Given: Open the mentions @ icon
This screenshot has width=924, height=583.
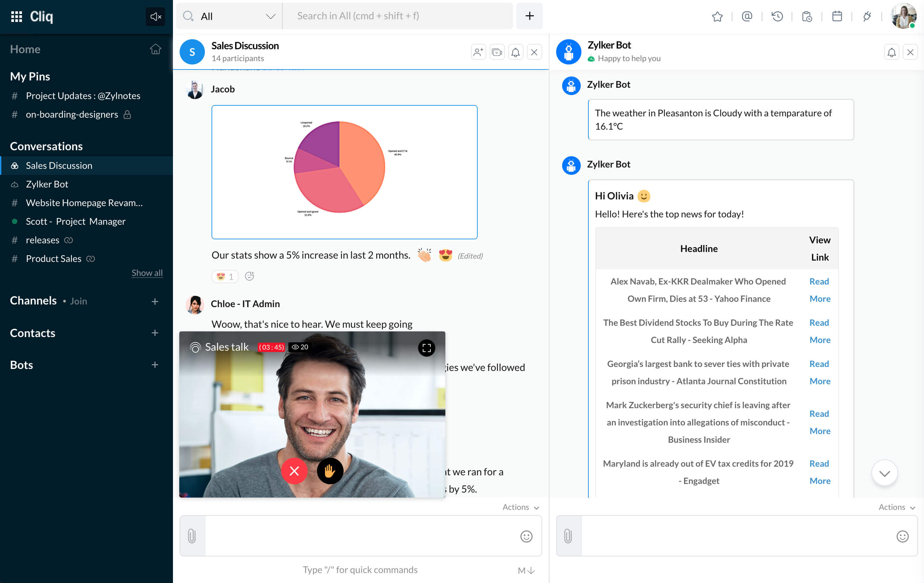Looking at the screenshot, I should tap(747, 17).
